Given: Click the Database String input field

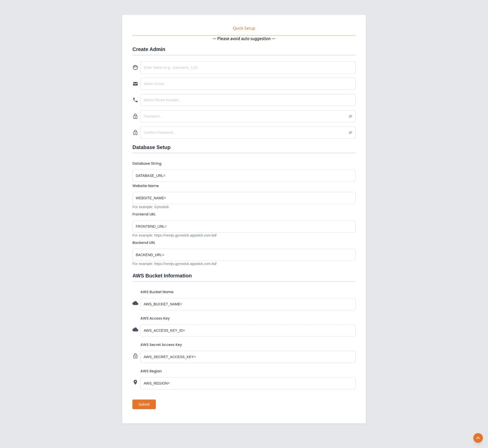Looking at the screenshot, I should (x=244, y=176).
